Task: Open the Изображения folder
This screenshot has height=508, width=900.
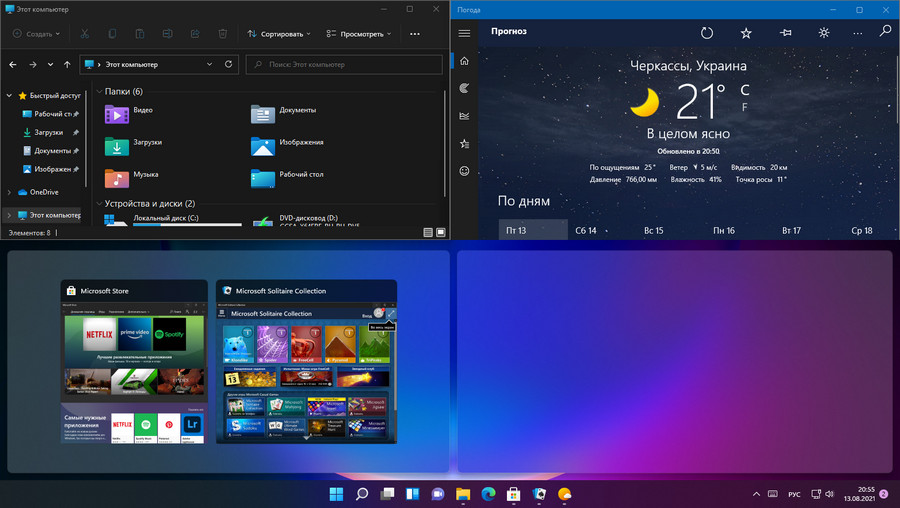Action: click(x=287, y=146)
